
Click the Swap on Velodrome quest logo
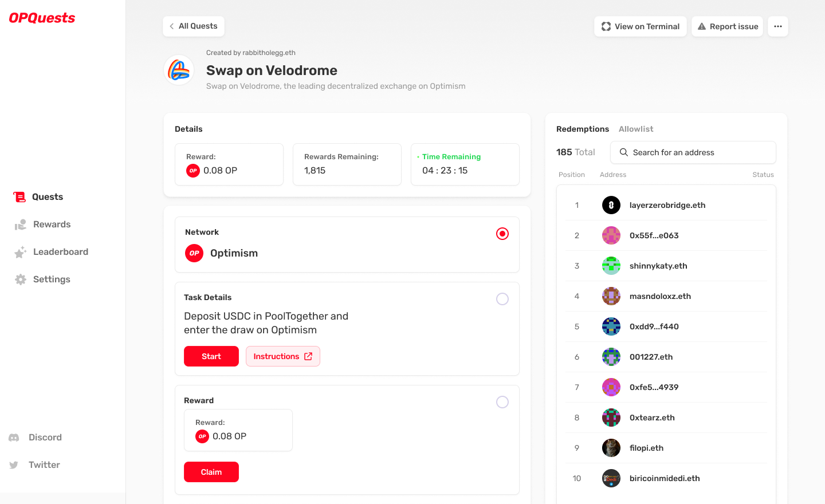[178, 70]
